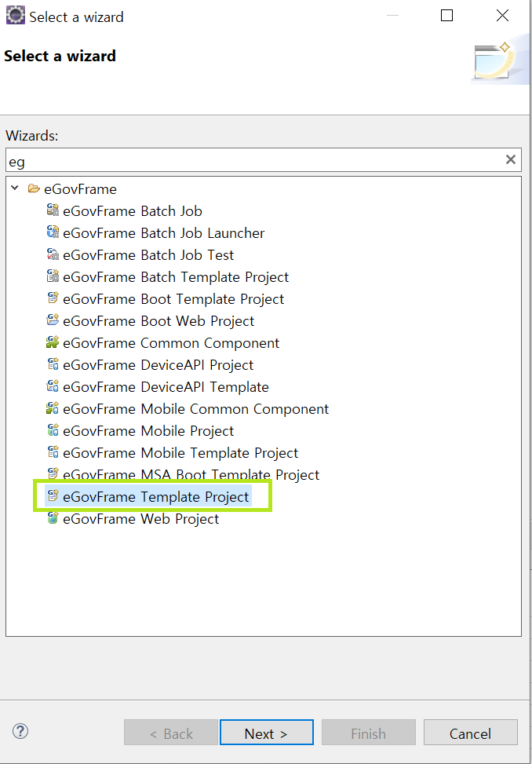The width and height of the screenshot is (532, 764).
Task: Select eGovFrame Boot Template Project
Action: (x=173, y=298)
